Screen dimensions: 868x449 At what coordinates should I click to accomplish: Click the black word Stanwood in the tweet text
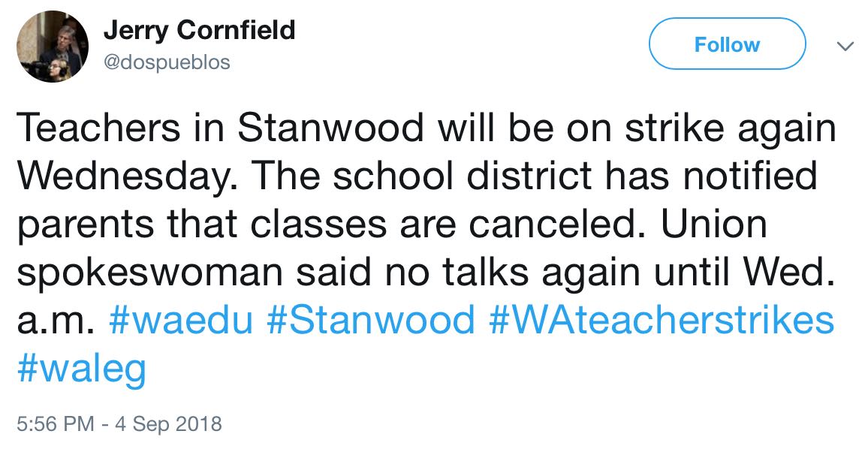click(x=331, y=128)
